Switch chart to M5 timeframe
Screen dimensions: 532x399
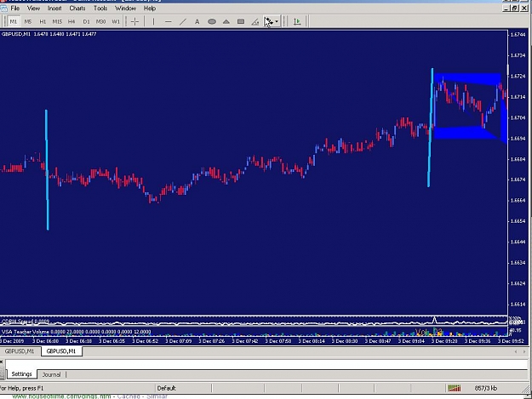[28, 22]
